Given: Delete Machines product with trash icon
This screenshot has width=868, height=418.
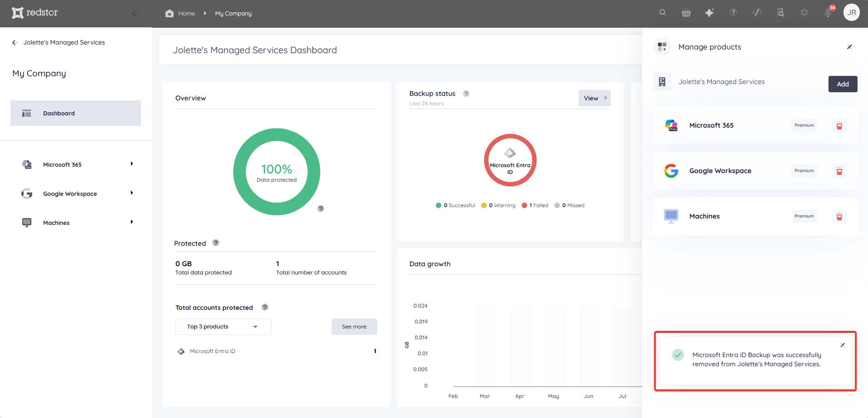Looking at the screenshot, I should coord(839,217).
